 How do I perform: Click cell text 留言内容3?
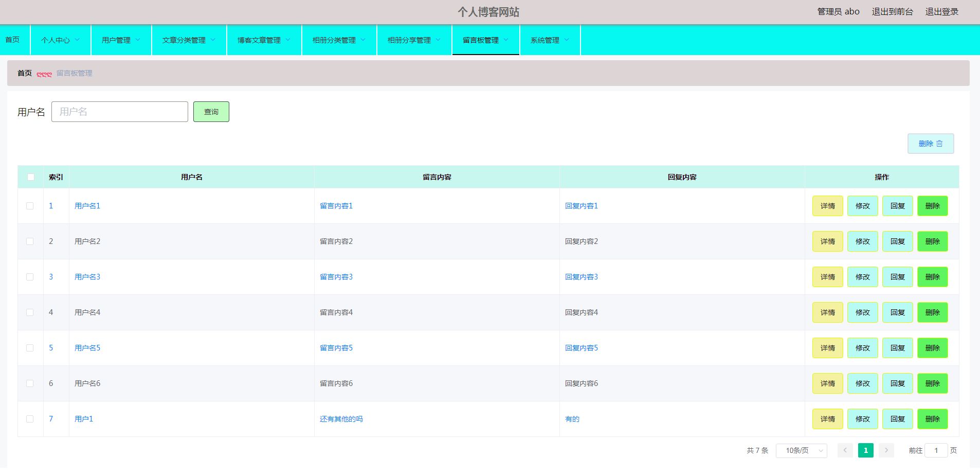pyautogui.click(x=336, y=277)
